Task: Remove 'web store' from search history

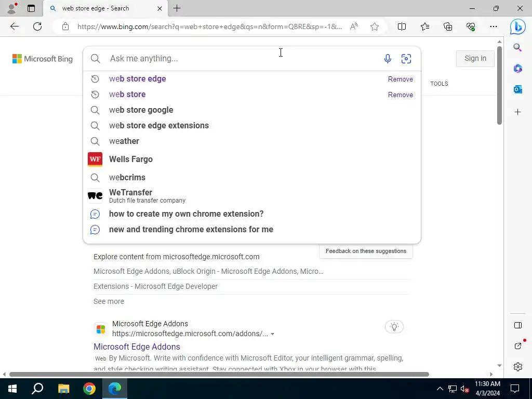Action: point(401,95)
